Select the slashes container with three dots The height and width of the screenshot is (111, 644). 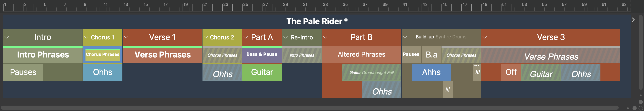477,72
